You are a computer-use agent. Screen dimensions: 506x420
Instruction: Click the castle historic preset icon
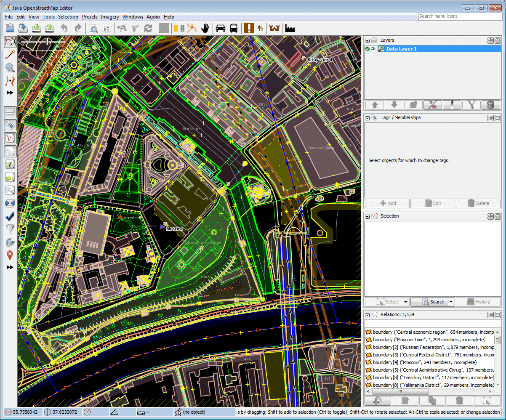(x=274, y=28)
